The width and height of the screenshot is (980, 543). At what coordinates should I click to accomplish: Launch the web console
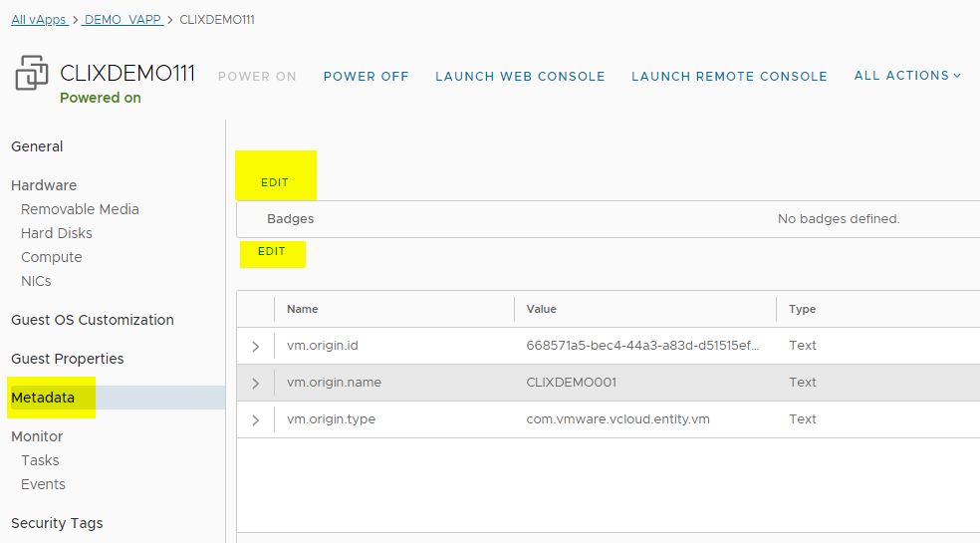click(x=520, y=77)
